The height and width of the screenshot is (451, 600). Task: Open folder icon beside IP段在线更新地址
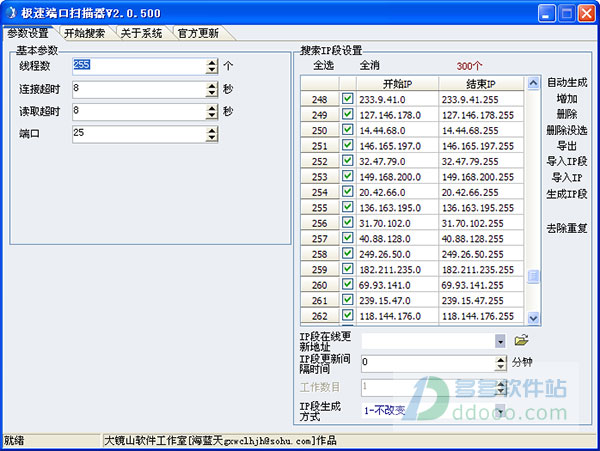point(521,340)
